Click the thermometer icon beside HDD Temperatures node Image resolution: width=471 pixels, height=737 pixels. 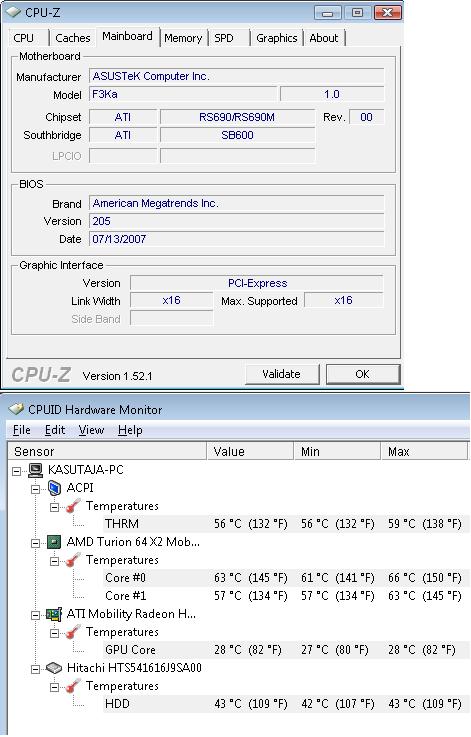[73, 686]
